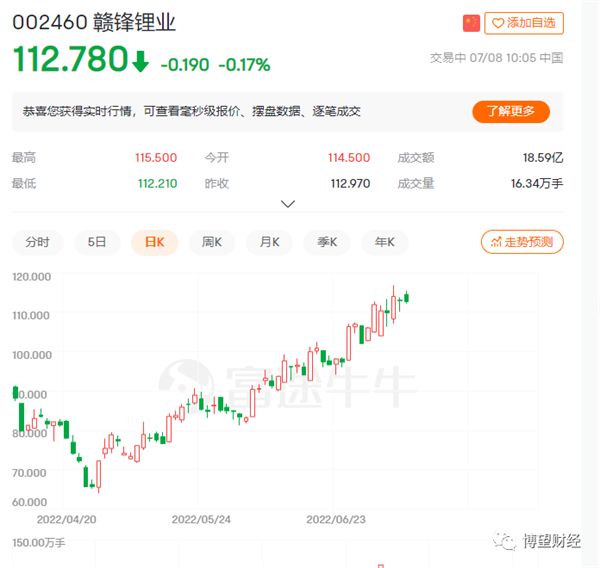The width and height of the screenshot is (600, 568).
Task: Click the open value 114.500
Action: pos(349,158)
